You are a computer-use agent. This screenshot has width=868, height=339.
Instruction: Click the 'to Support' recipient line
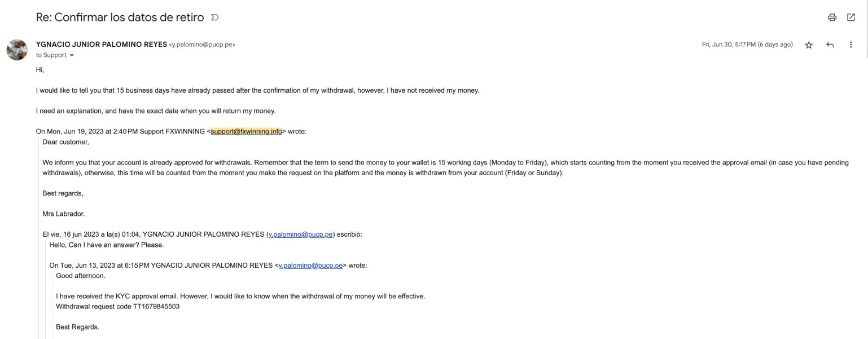coord(51,55)
